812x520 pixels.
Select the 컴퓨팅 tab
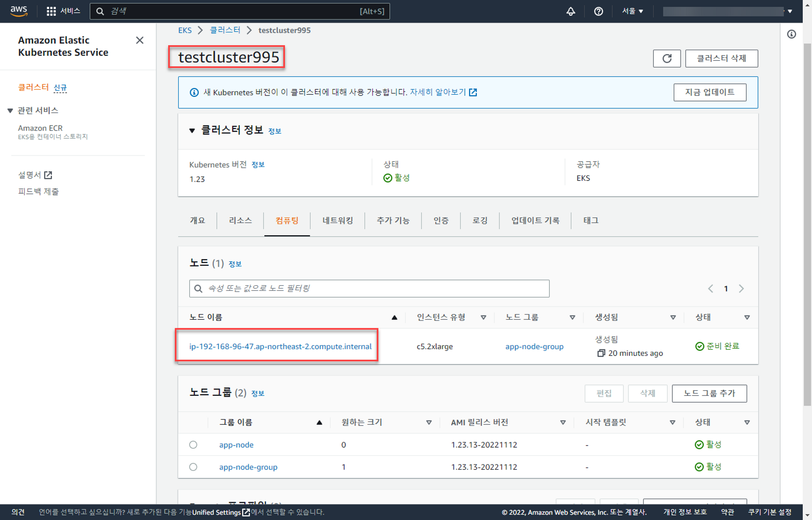[287, 221]
